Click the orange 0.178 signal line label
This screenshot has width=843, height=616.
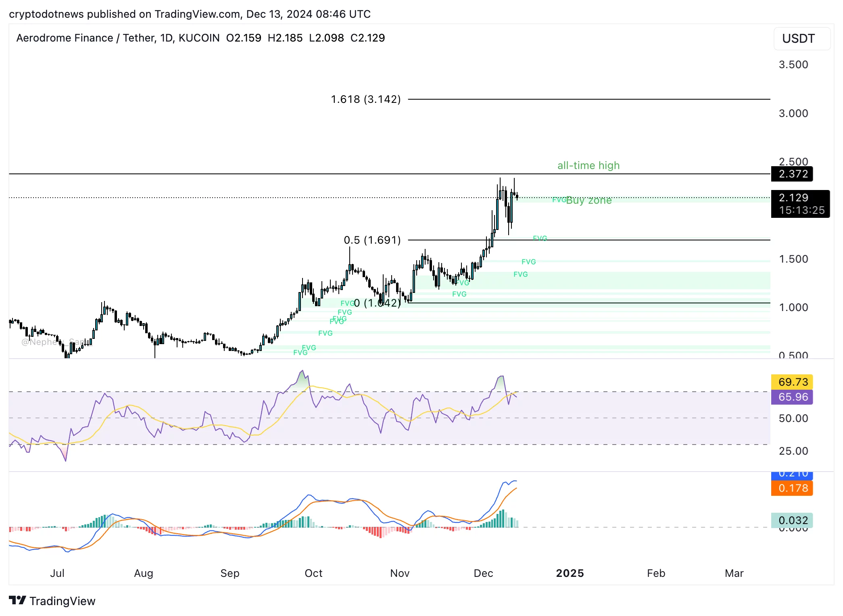[x=791, y=489]
